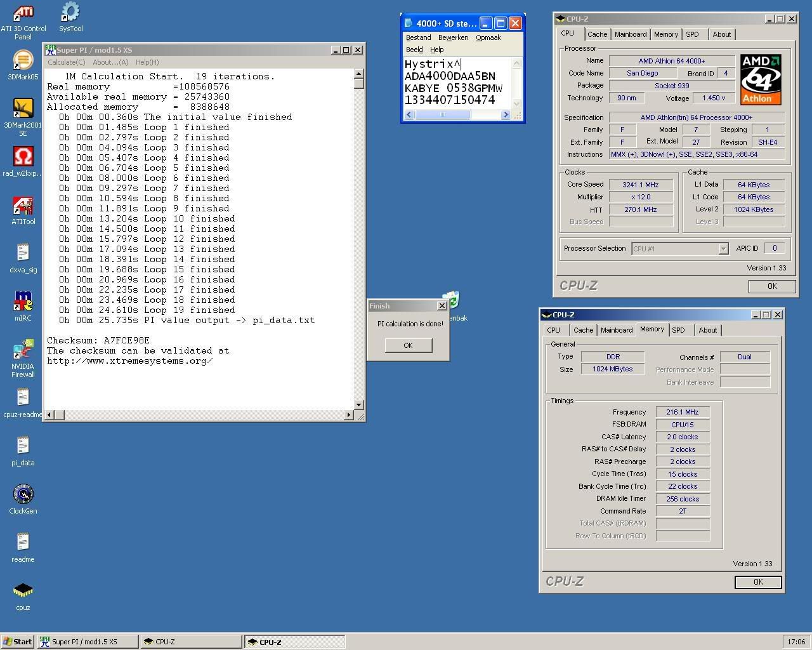Select readme text file on desktop
The image size is (812, 650).
(x=23, y=543)
